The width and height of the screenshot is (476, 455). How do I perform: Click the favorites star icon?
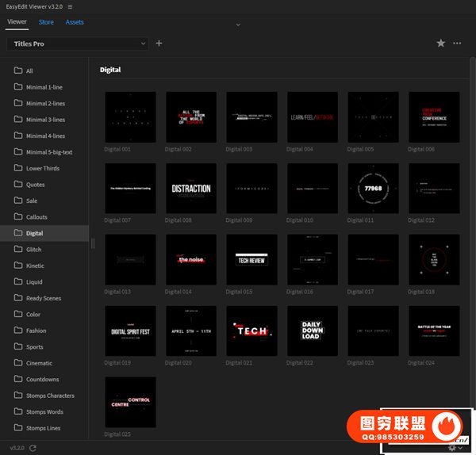[441, 44]
